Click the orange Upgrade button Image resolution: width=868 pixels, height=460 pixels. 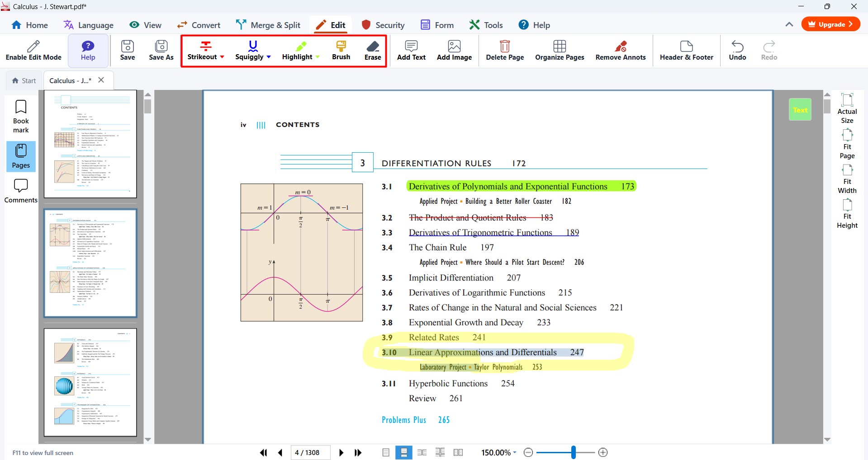coord(830,24)
